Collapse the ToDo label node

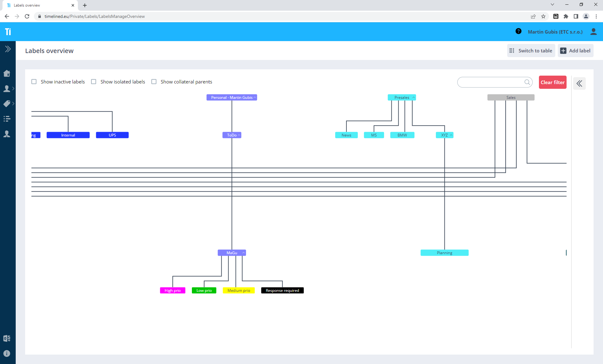[239, 135]
